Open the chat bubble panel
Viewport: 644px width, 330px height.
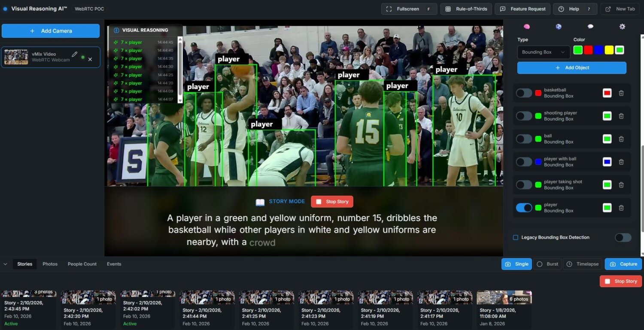pos(590,27)
